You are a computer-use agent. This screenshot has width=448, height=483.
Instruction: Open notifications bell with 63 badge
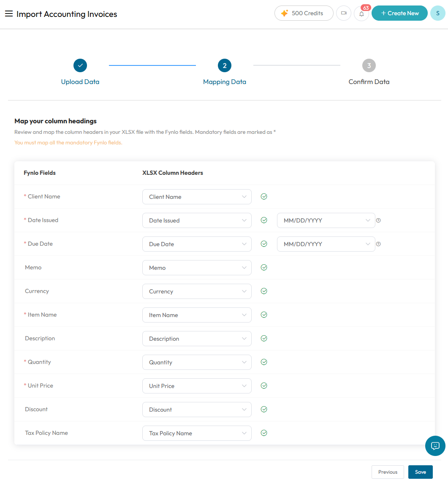(361, 14)
